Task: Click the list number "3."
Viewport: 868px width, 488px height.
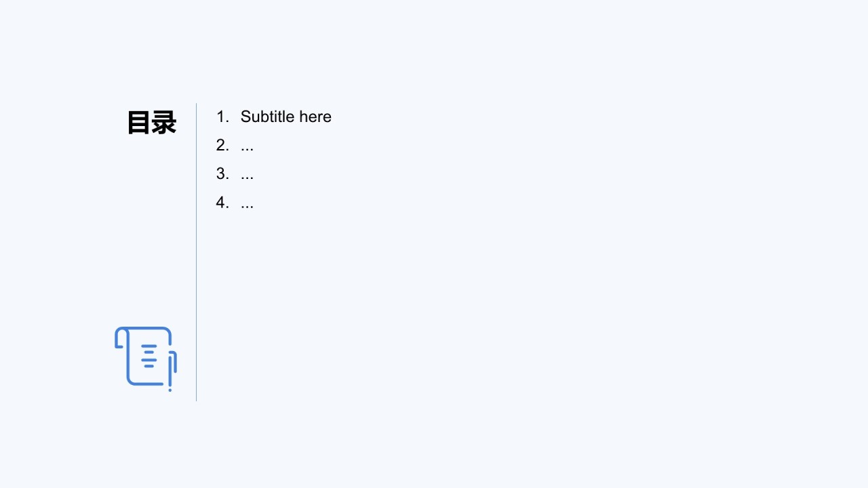Action: click(222, 174)
